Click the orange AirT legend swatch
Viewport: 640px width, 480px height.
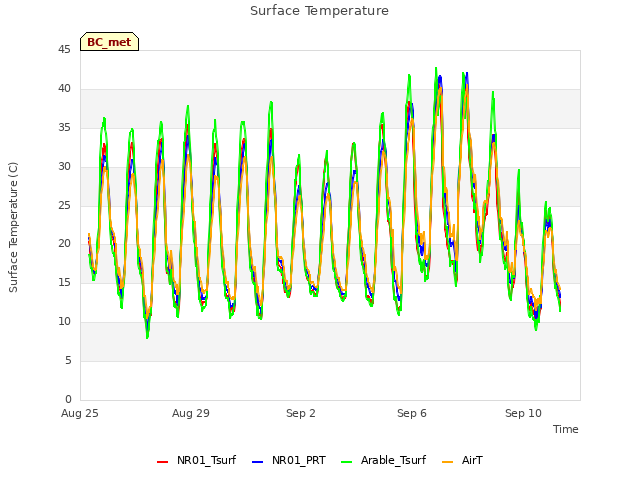(x=447, y=462)
